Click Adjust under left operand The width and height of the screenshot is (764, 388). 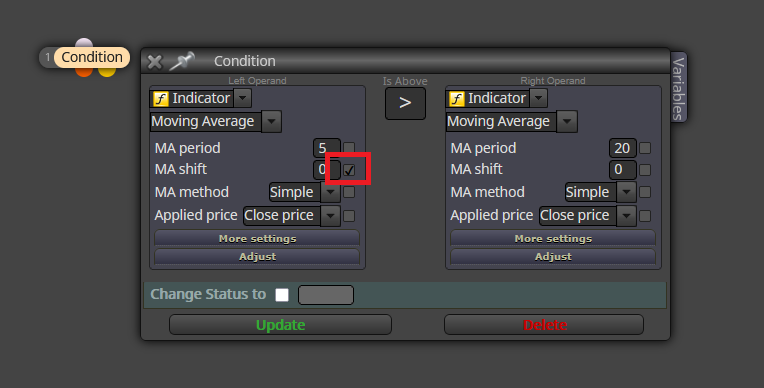coord(257,256)
